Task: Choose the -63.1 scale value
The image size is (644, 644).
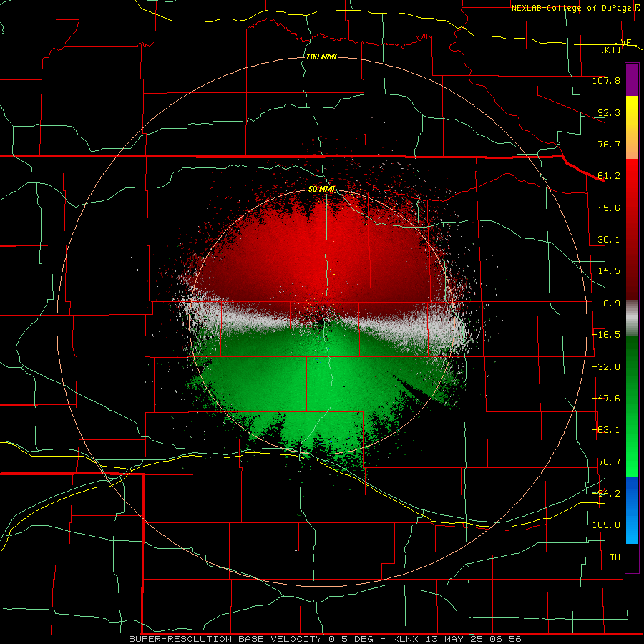Action: pyautogui.click(x=606, y=430)
